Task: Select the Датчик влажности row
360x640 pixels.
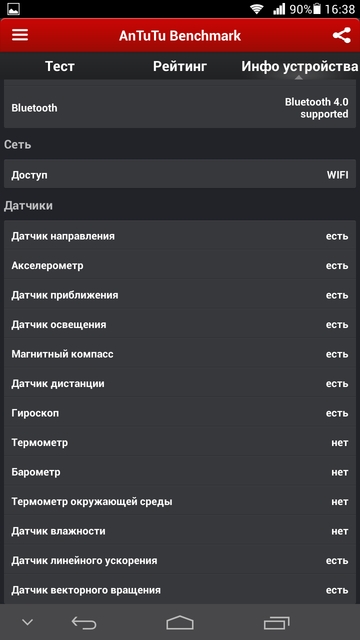Action: click(180, 531)
